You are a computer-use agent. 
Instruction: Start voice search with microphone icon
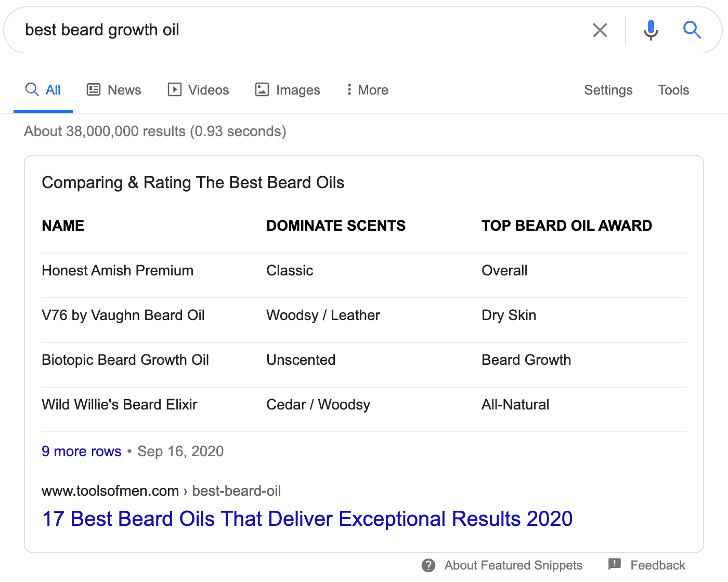[651, 30]
